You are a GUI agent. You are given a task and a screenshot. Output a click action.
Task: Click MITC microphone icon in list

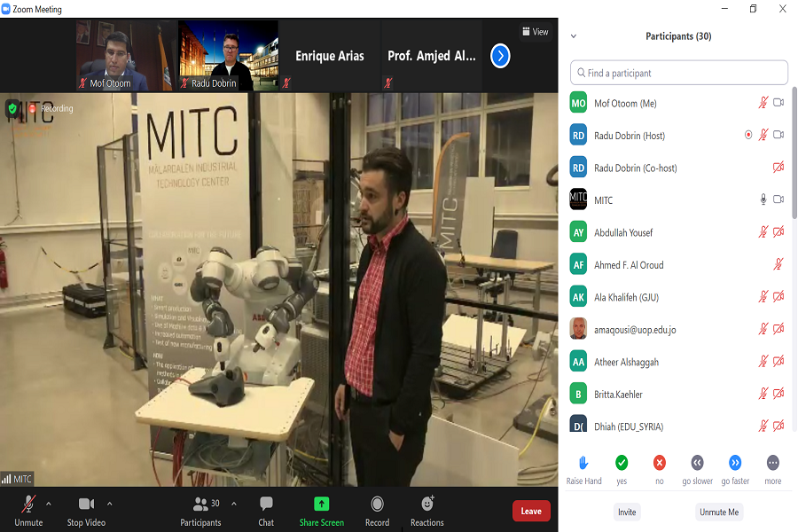763,199
